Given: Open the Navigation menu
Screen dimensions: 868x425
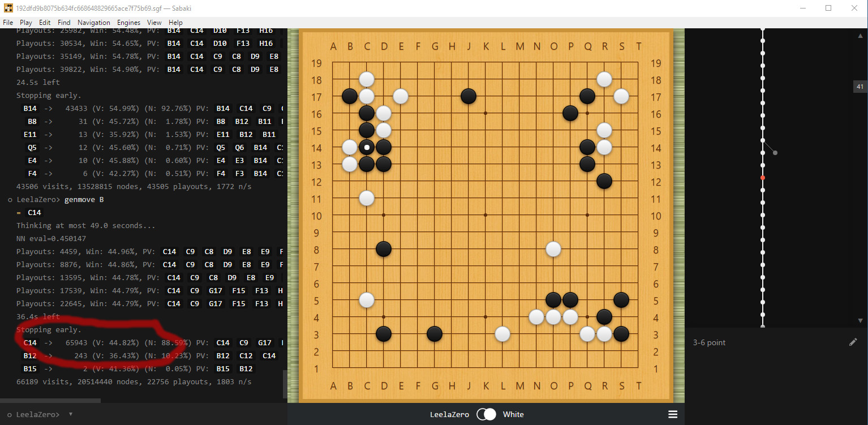Looking at the screenshot, I should pos(94,23).
